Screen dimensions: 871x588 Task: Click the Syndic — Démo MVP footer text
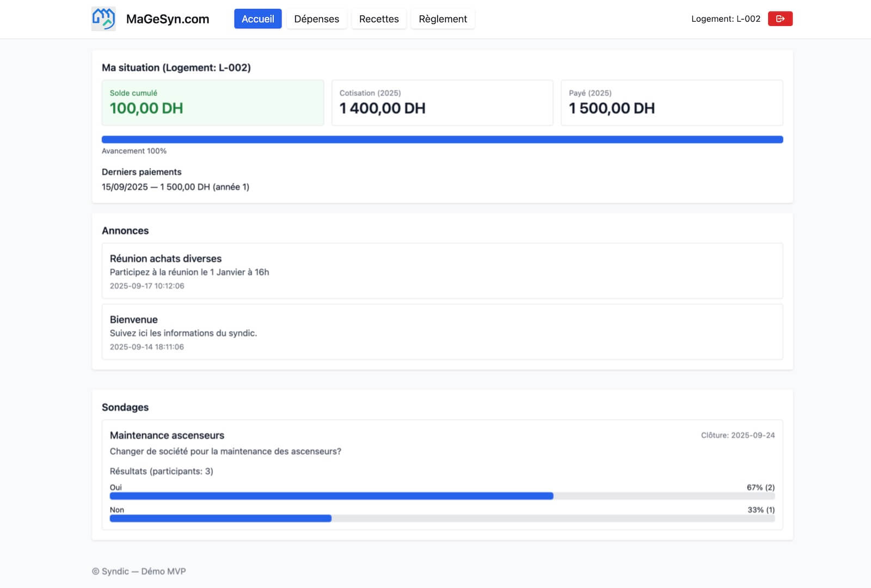(139, 571)
